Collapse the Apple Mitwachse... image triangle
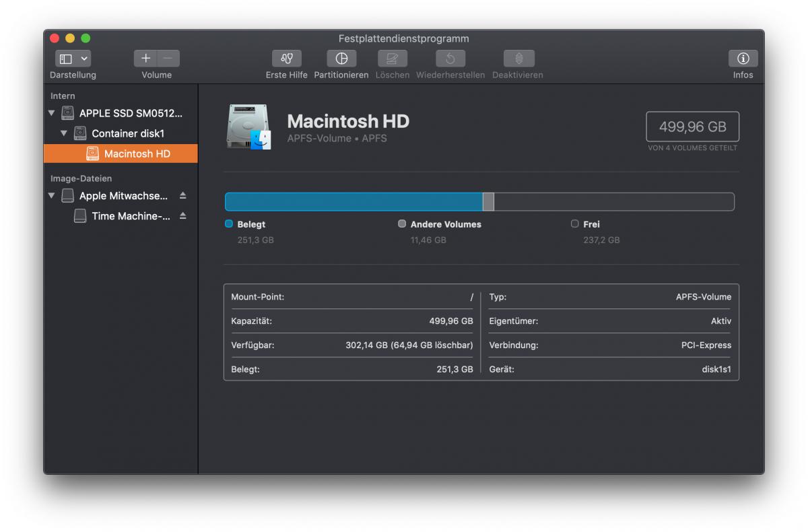 [52, 195]
